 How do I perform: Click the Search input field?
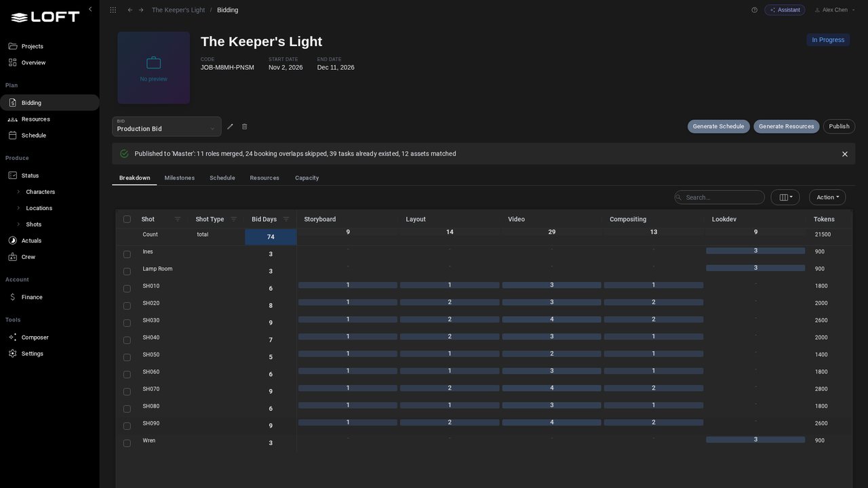point(719,197)
